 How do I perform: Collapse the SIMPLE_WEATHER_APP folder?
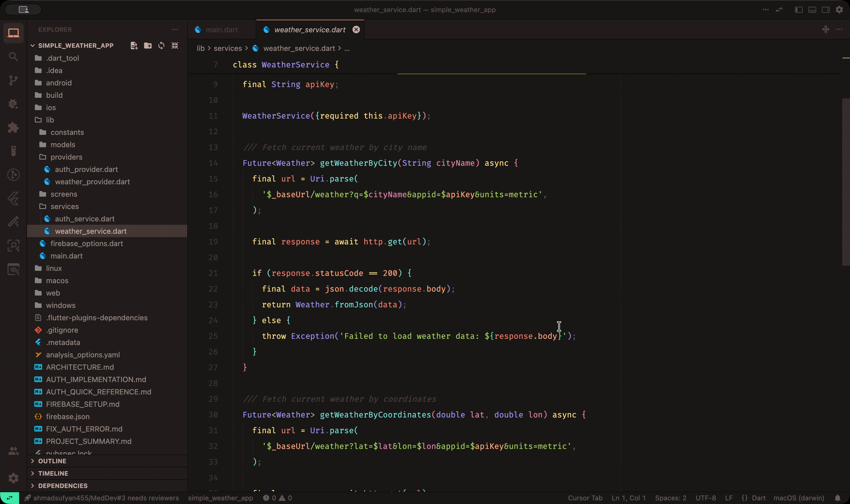pos(33,45)
